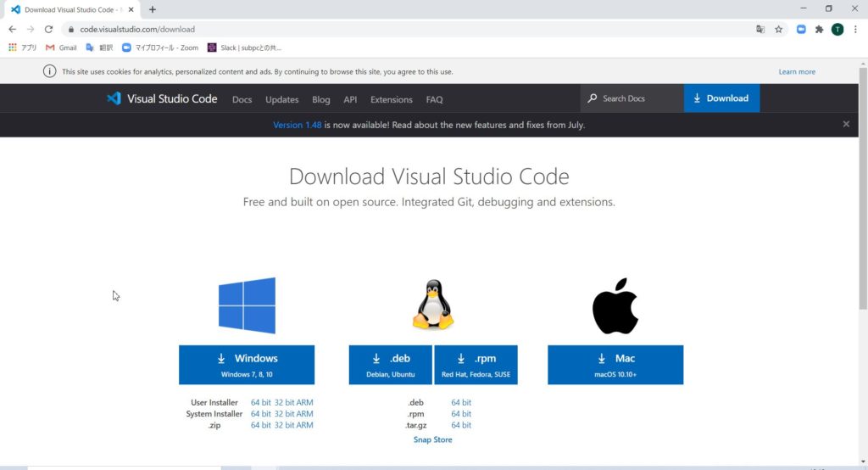This screenshot has height=470, width=868.
Task: Open the Snap Store link
Action: (x=433, y=439)
